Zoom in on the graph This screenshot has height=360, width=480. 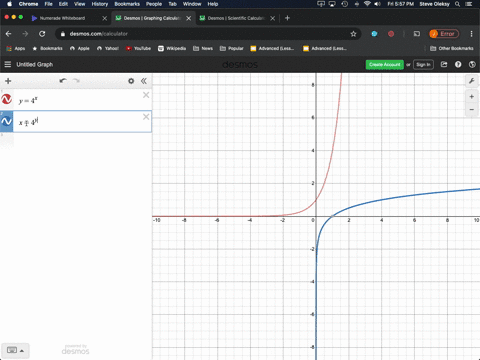point(472,97)
